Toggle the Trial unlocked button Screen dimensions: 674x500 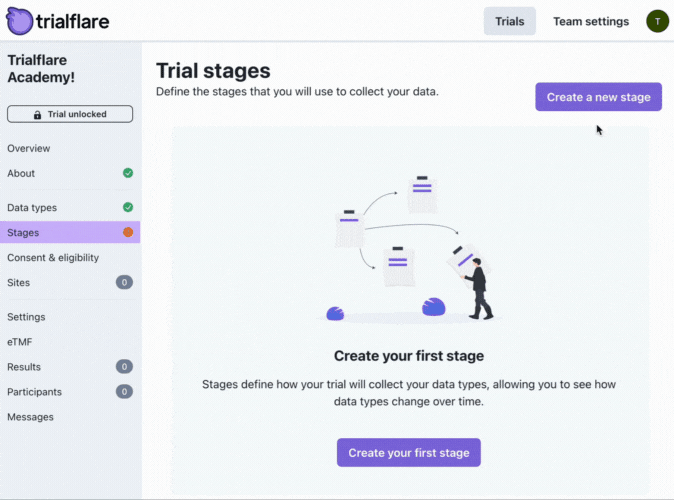click(70, 114)
